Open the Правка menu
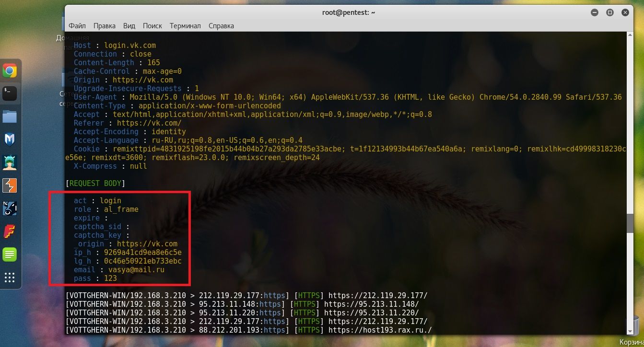Image resolution: width=644 pixels, height=347 pixels. coord(105,25)
